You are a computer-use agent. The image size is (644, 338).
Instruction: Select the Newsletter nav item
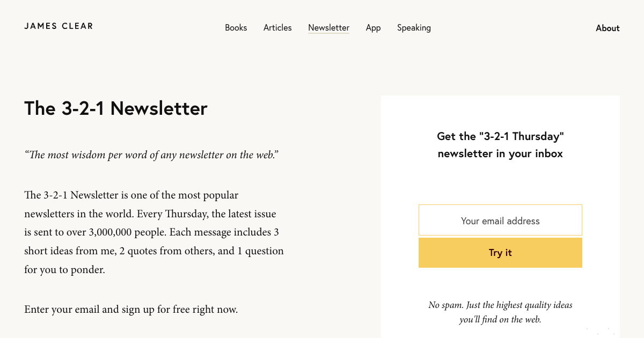328,28
